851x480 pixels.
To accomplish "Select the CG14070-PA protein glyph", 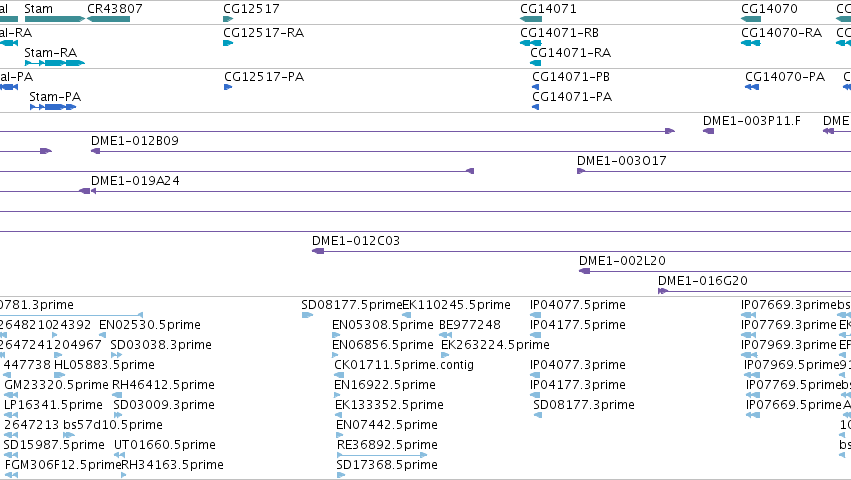I will click(x=752, y=87).
